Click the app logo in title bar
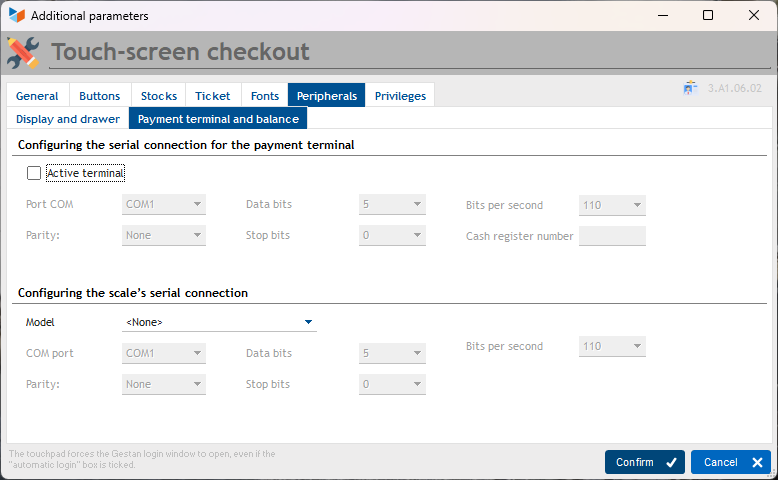 (x=16, y=16)
